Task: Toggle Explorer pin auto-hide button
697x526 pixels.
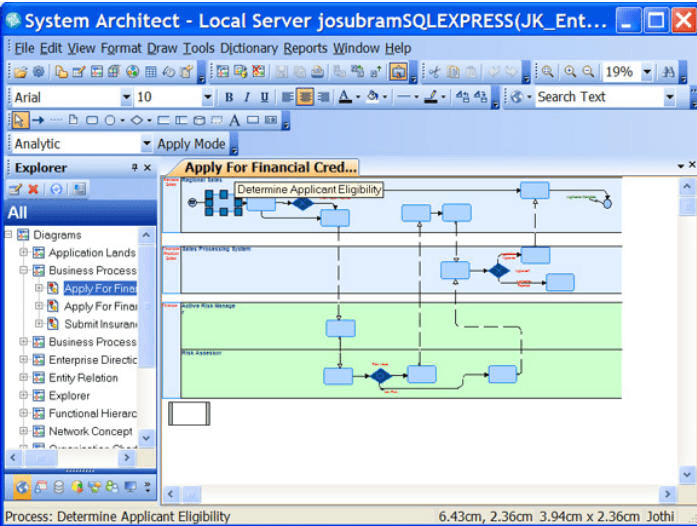Action: (135, 168)
